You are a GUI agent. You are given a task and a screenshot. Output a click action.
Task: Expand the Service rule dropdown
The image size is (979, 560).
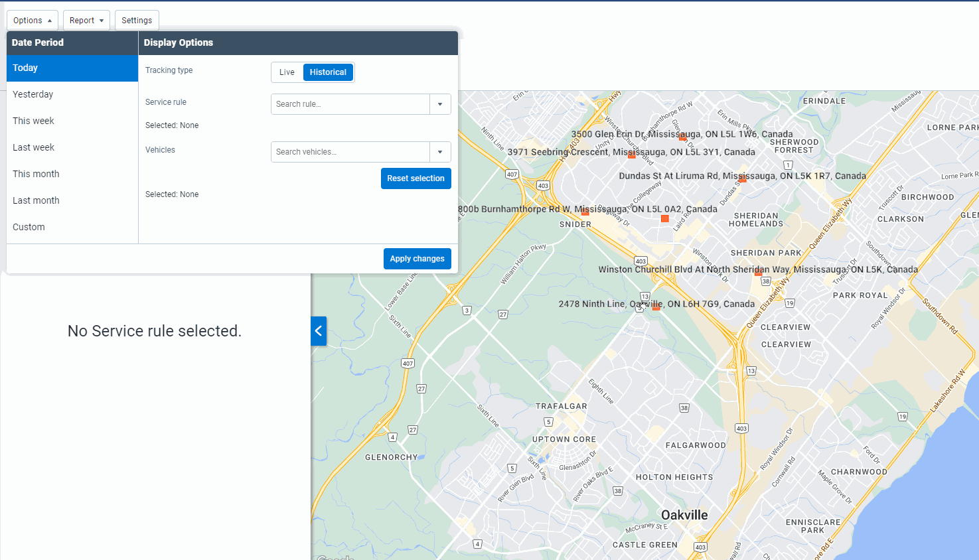(440, 104)
